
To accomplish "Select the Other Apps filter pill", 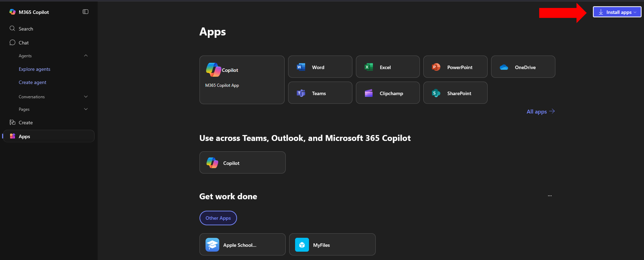I will (218, 218).
